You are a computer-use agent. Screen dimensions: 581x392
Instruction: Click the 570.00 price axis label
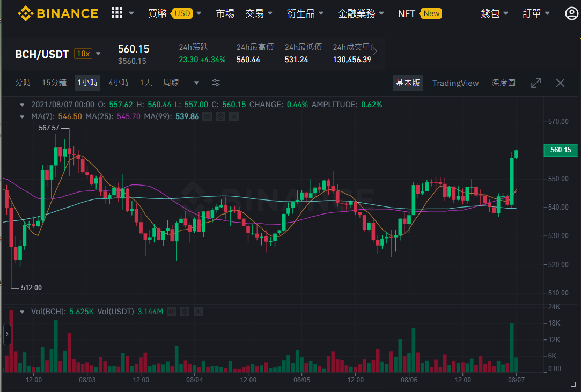point(558,122)
